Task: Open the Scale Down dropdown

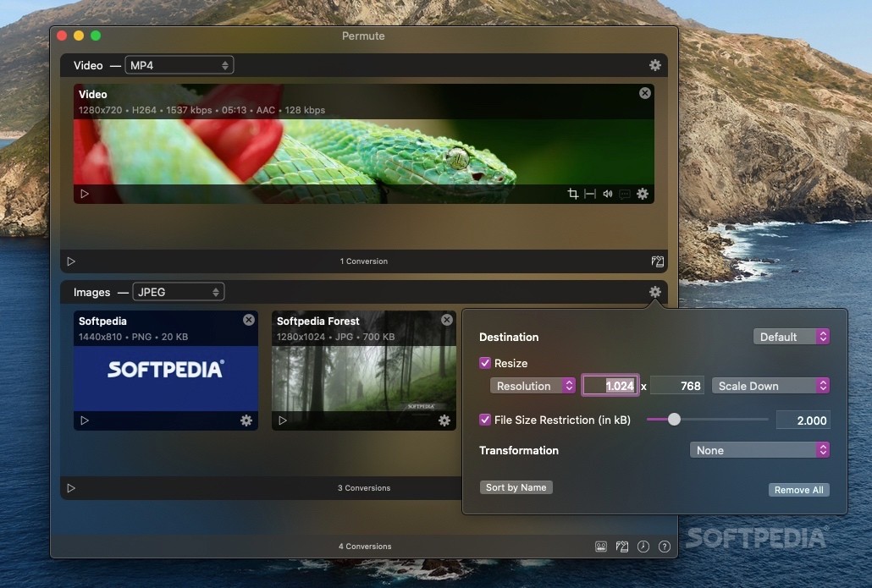Action: [x=770, y=386]
